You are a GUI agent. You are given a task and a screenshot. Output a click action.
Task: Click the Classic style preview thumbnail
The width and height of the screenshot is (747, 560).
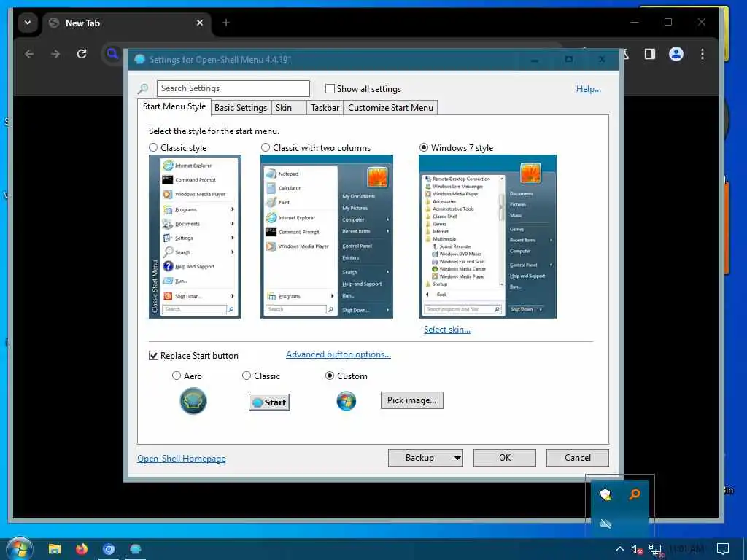coord(195,237)
